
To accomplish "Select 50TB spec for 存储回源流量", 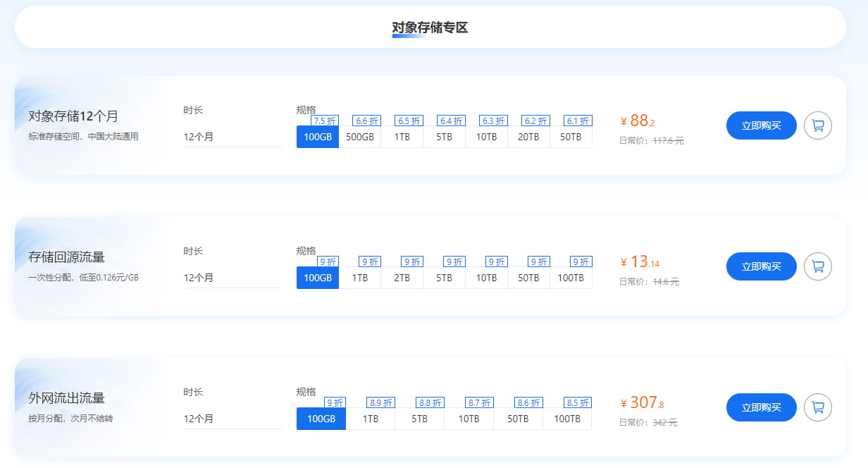I will (529, 278).
